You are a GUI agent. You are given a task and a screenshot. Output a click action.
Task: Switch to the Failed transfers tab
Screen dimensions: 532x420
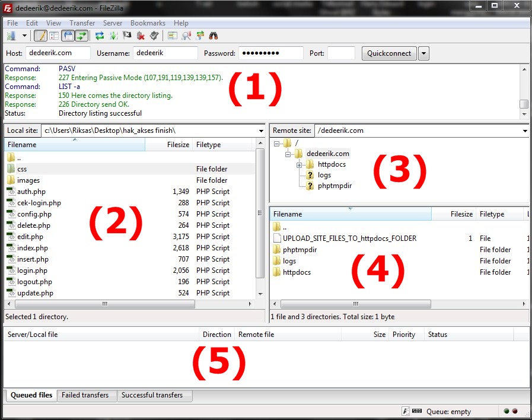tap(85, 396)
